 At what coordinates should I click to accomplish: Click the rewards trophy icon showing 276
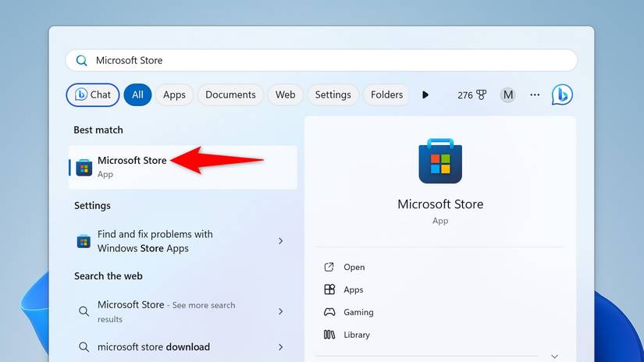click(481, 94)
